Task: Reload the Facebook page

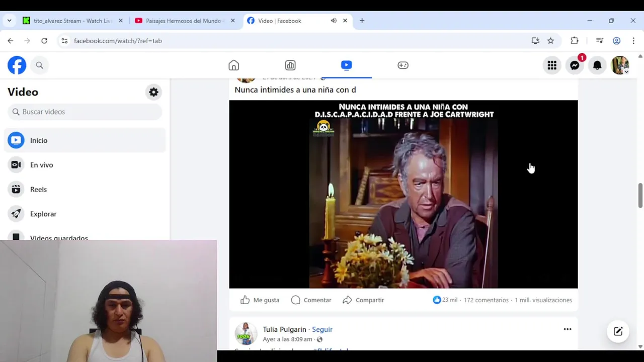Action: pos(44,41)
